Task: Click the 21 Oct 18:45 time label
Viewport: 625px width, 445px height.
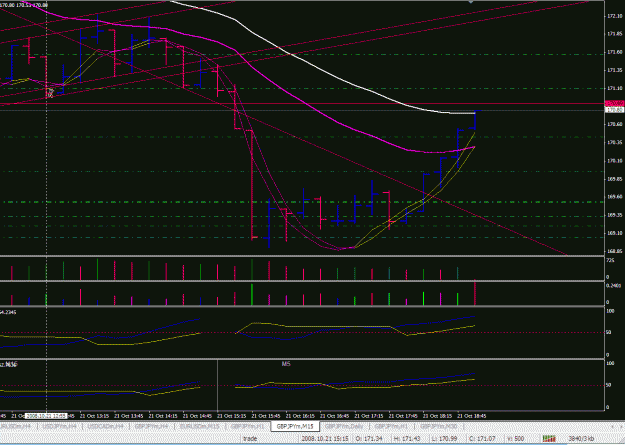Action: (472, 416)
